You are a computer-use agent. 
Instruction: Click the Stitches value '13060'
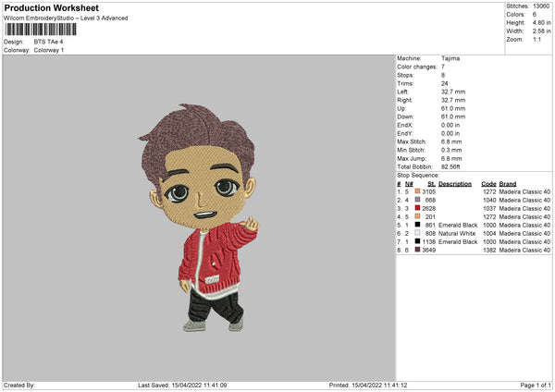(x=541, y=6)
